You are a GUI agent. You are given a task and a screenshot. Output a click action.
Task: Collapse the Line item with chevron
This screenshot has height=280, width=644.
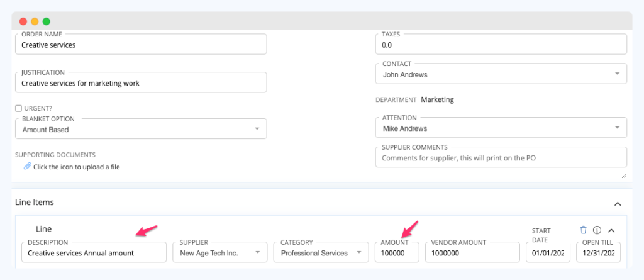pyautogui.click(x=611, y=230)
